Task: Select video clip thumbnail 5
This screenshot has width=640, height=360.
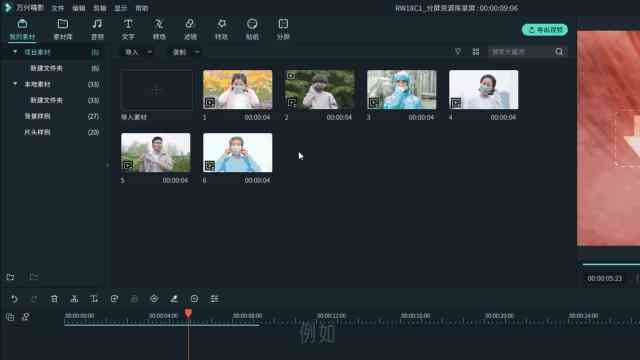Action: [156, 153]
